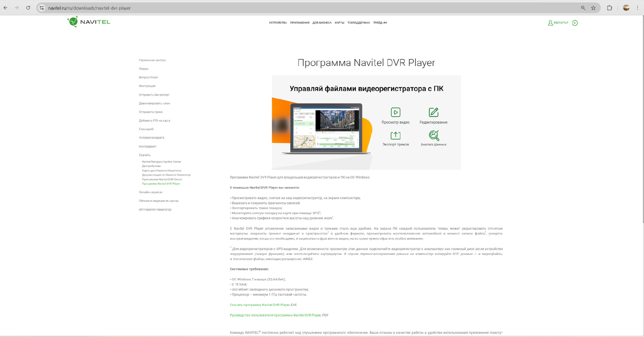This screenshot has height=337, width=644.
Task: Click Скачать section in sidebar
Action: tap(144, 155)
